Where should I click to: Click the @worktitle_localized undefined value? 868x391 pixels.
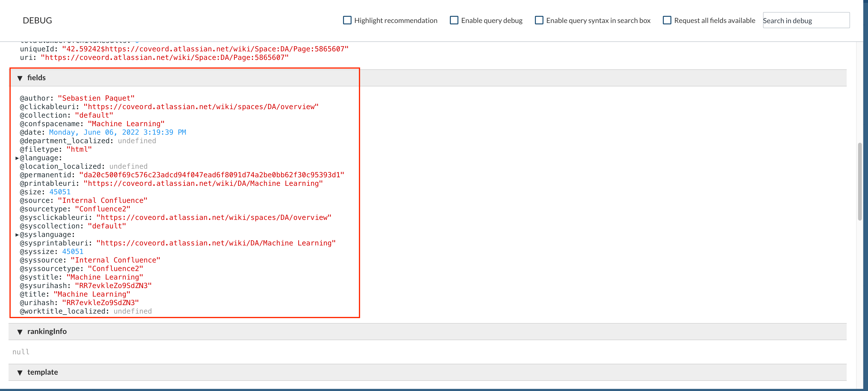[x=133, y=311]
